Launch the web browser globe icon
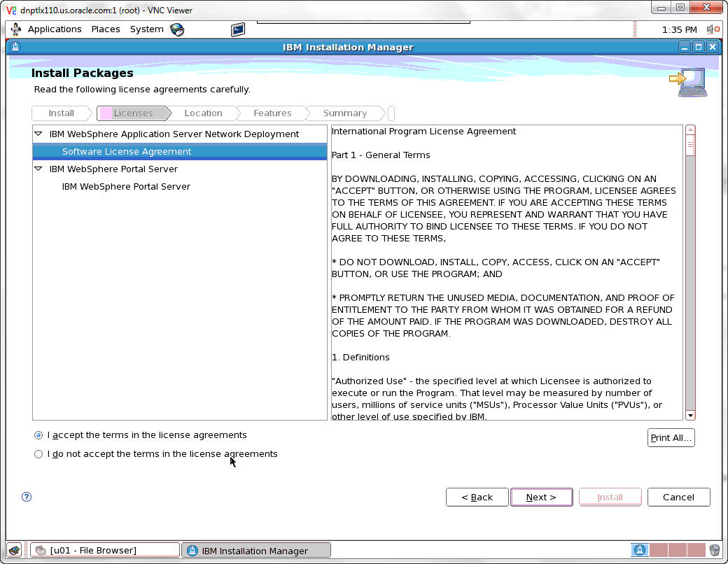The image size is (728, 564). (x=177, y=29)
